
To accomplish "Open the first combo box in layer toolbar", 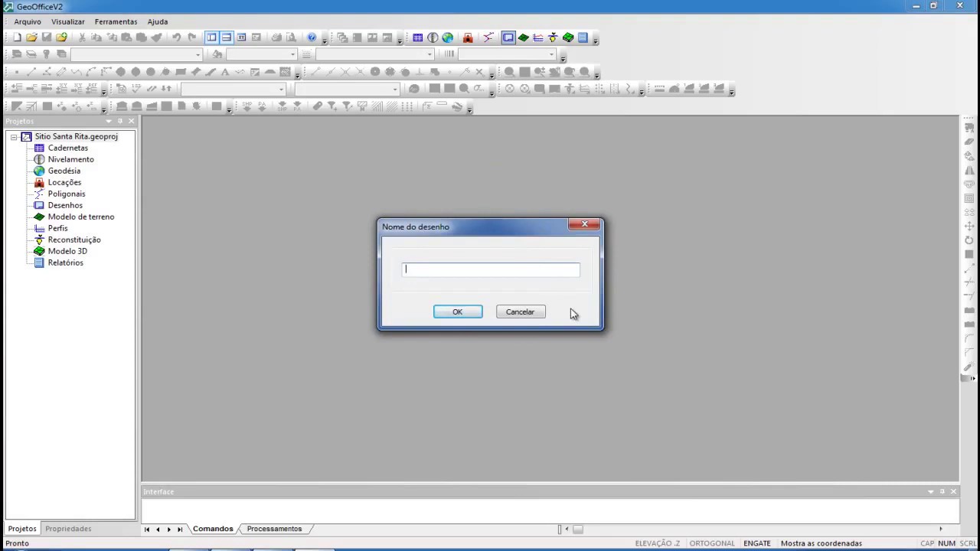I will 137,54.
